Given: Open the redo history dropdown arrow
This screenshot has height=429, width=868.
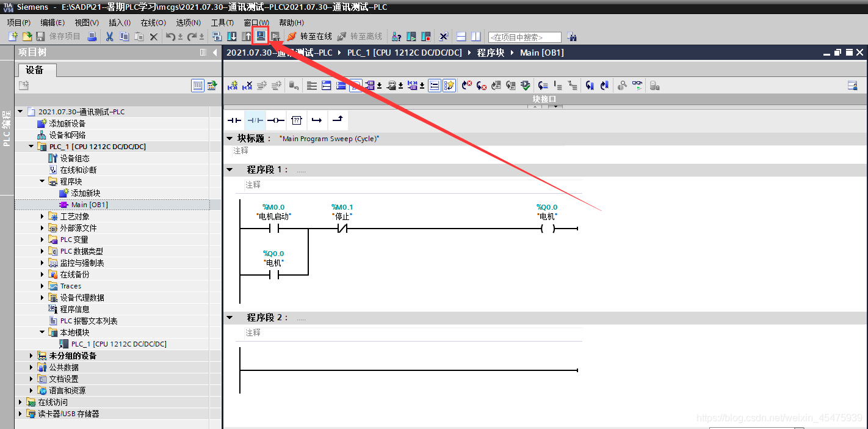Looking at the screenshot, I should coord(202,37).
